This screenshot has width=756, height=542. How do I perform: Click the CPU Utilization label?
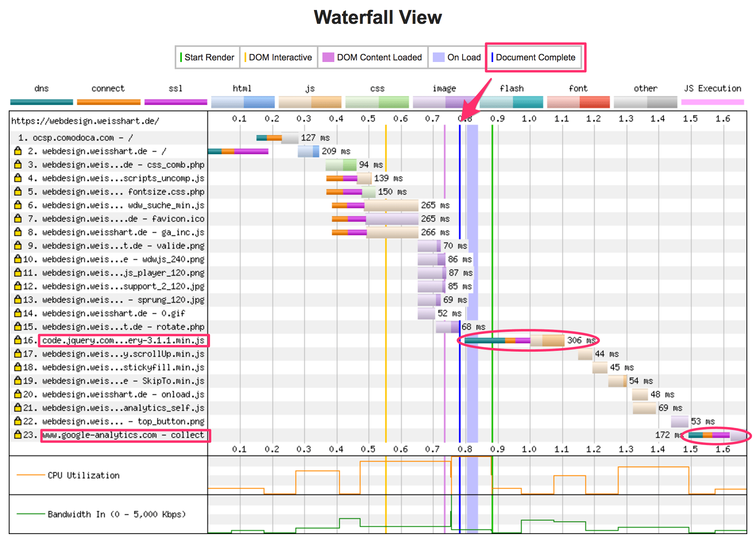click(83, 475)
